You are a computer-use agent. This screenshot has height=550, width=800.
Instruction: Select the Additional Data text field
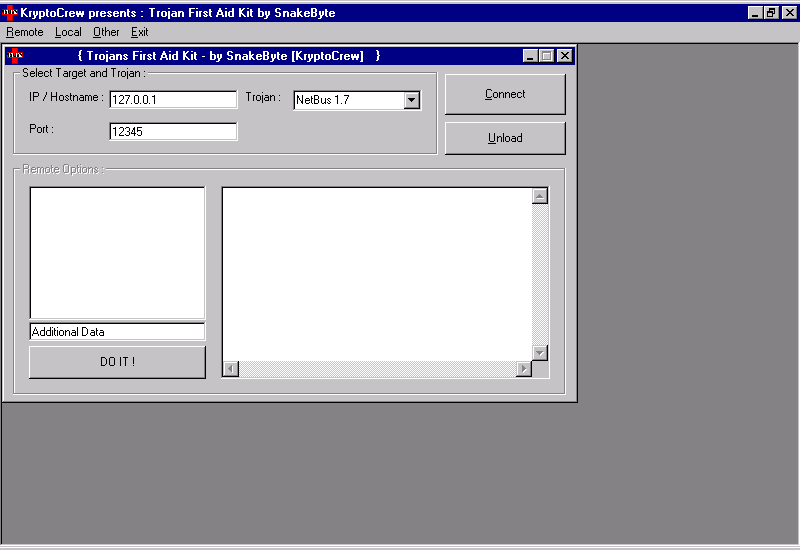pyautogui.click(x=117, y=332)
